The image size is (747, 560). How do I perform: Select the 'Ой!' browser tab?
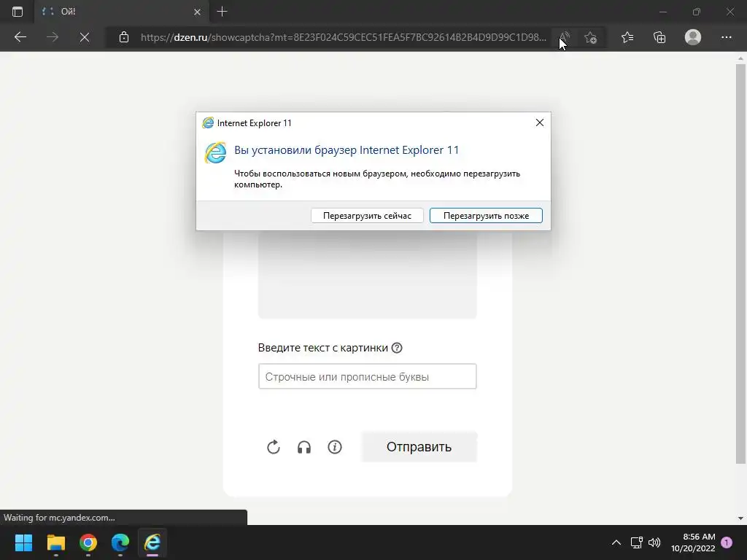pyautogui.click(x=122, y=12)
